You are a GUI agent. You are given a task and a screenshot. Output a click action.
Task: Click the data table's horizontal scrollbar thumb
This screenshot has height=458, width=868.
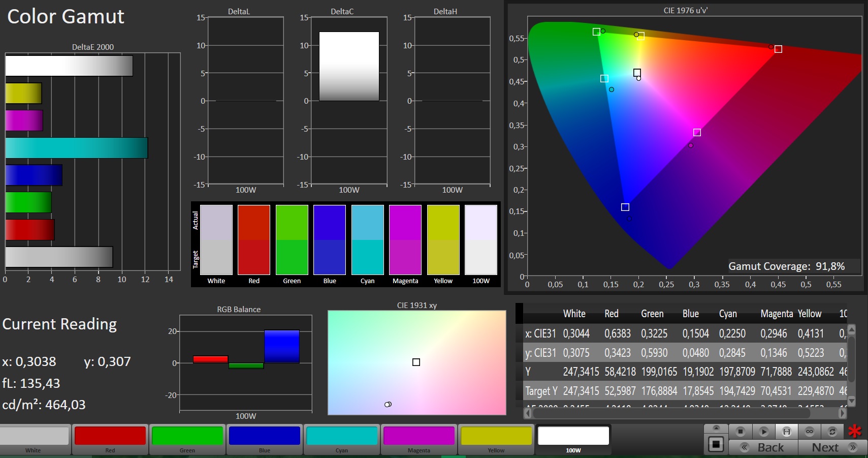671,413
